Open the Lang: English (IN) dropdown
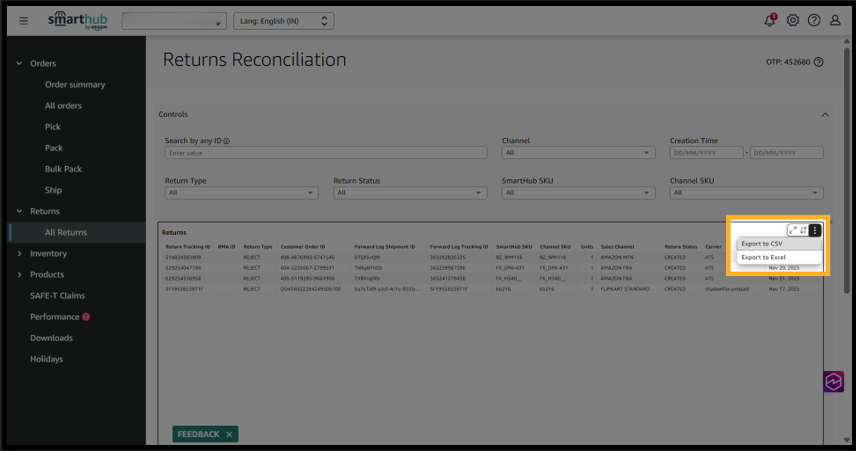The width and height of the screenshot is (856, 451). click(283, 20)
